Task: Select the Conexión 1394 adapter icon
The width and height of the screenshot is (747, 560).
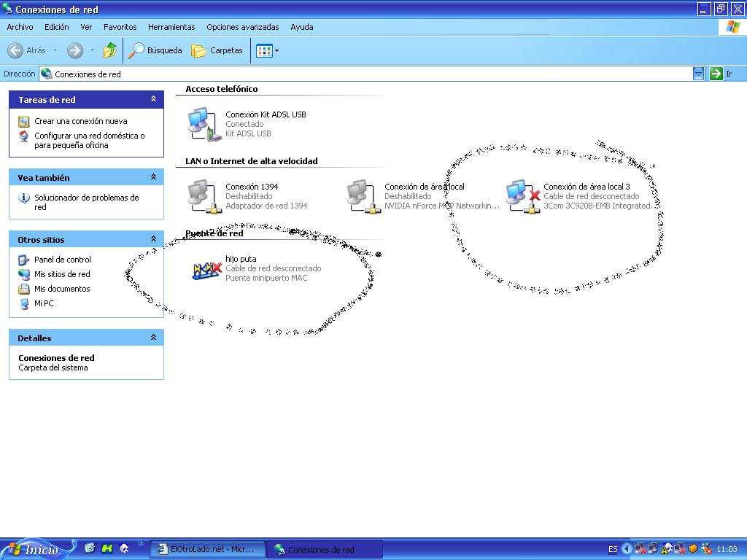Action: click(x=204, y=197)
